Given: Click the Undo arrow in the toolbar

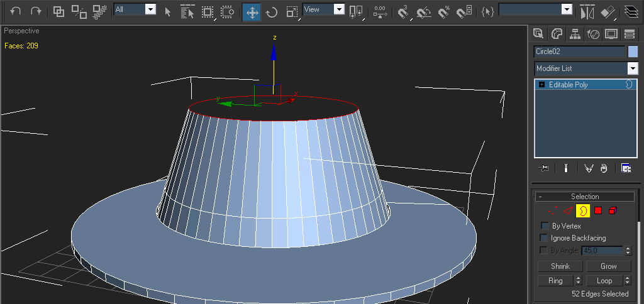Looking at the screenshot, I should click(16, 11).
